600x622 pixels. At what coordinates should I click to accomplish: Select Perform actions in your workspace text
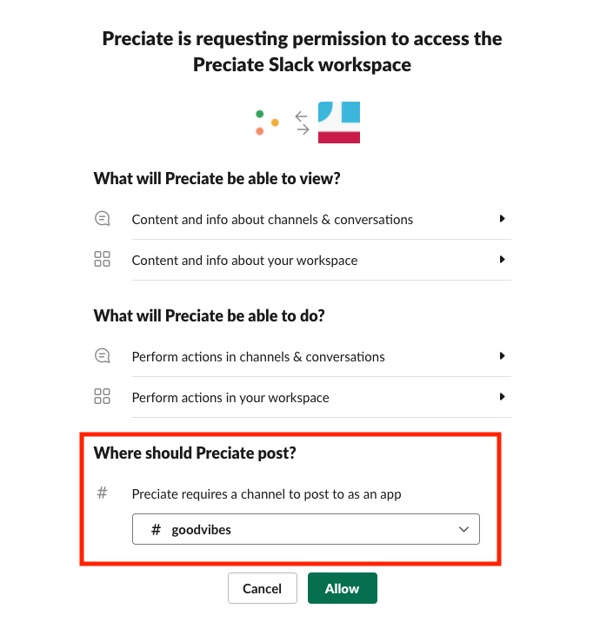[230, 398]
